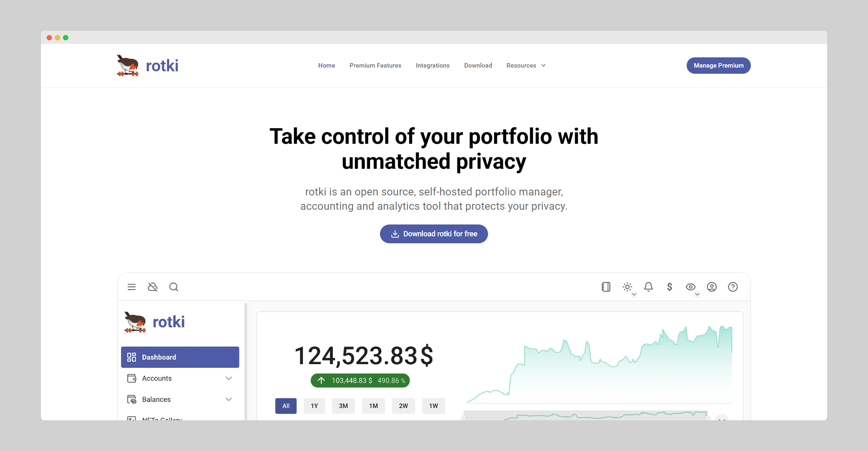This screenshot has width=868, height=451.
Task: Select Dashboard in the sidebar
Action: (180, 357)
